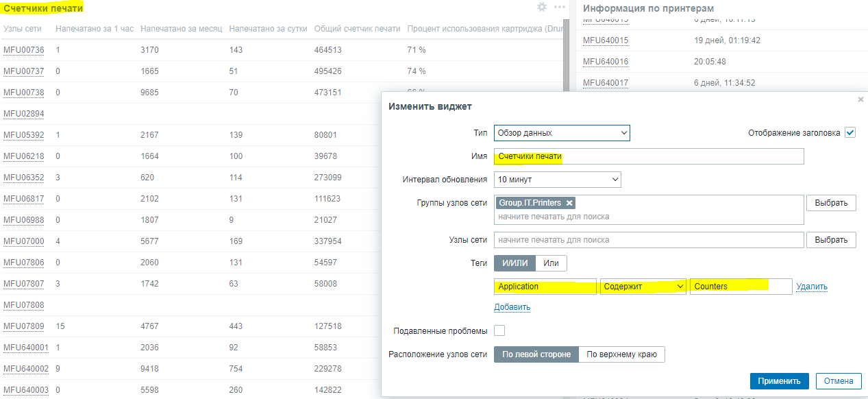Click the Удалить tag link
Screen dimensions: 868x399
coord(812,287)
